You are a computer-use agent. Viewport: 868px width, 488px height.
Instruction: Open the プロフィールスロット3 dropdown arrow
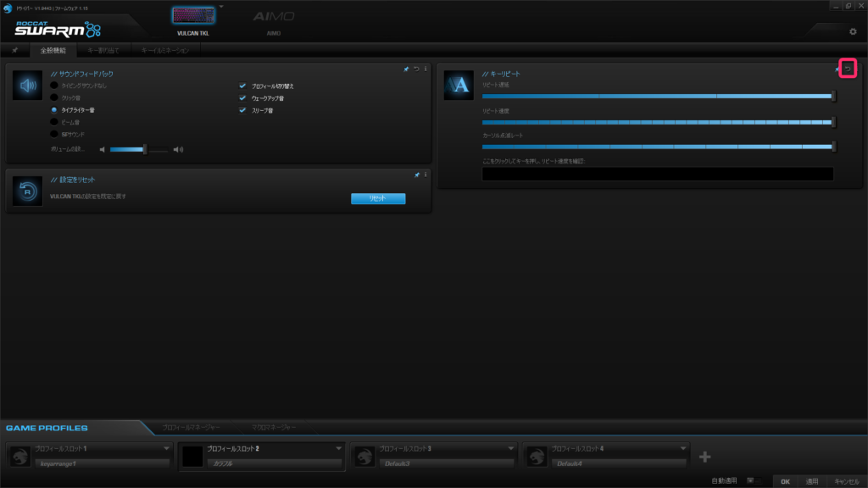(510, 449)
